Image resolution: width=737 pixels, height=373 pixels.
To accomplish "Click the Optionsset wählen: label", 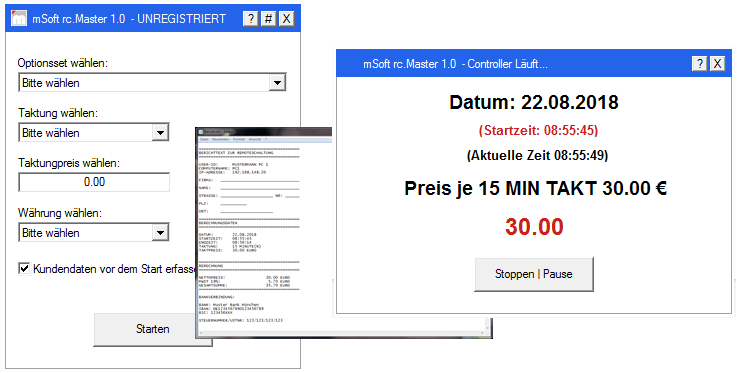I will tap(63, 63).
